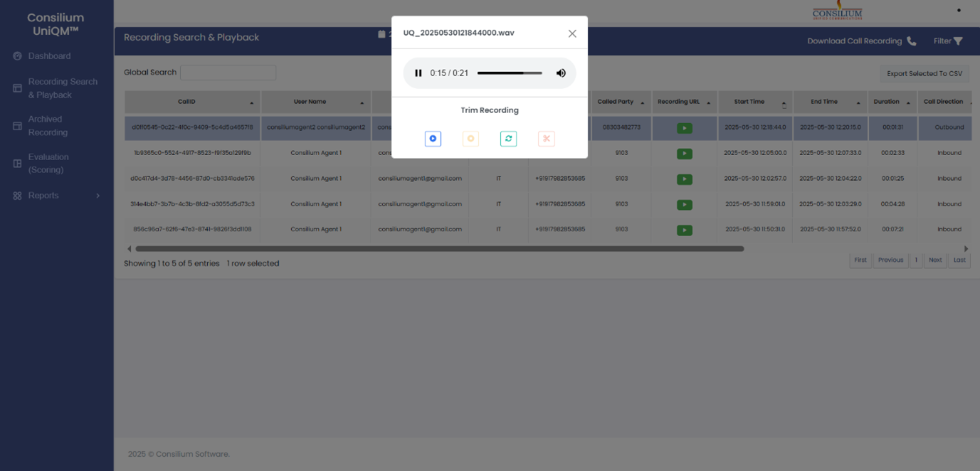Click Export Selected To CSV
Viewport: 980px width, 471px height.
tap(924, 73)
